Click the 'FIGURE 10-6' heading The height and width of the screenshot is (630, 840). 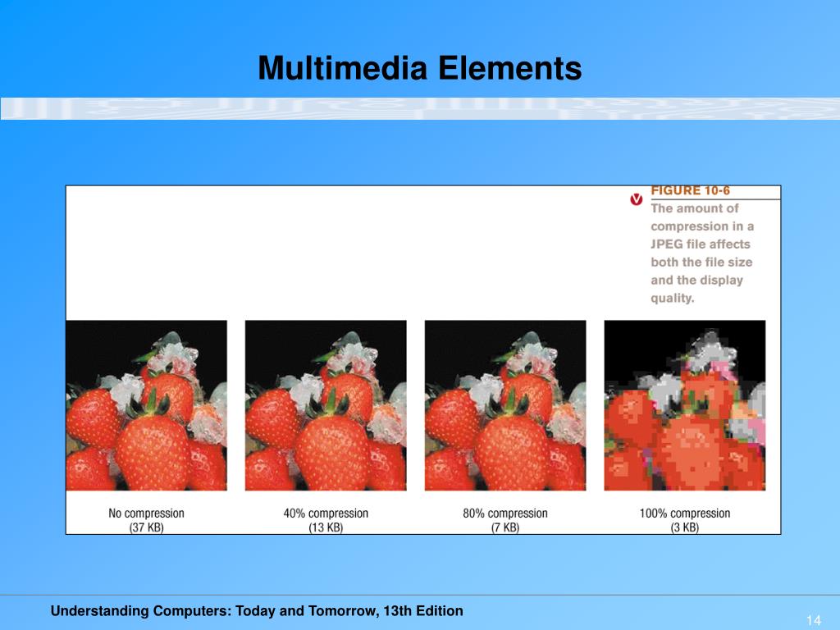(x=690, y=190)
